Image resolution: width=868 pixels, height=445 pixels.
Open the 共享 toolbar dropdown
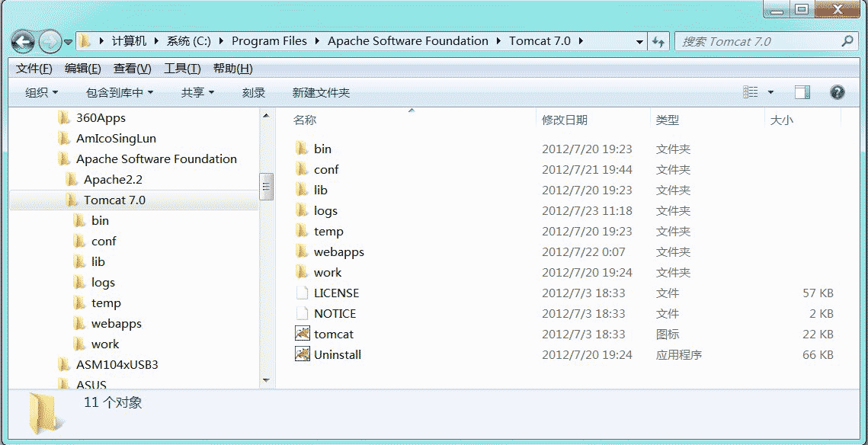(x=197, y=92)
